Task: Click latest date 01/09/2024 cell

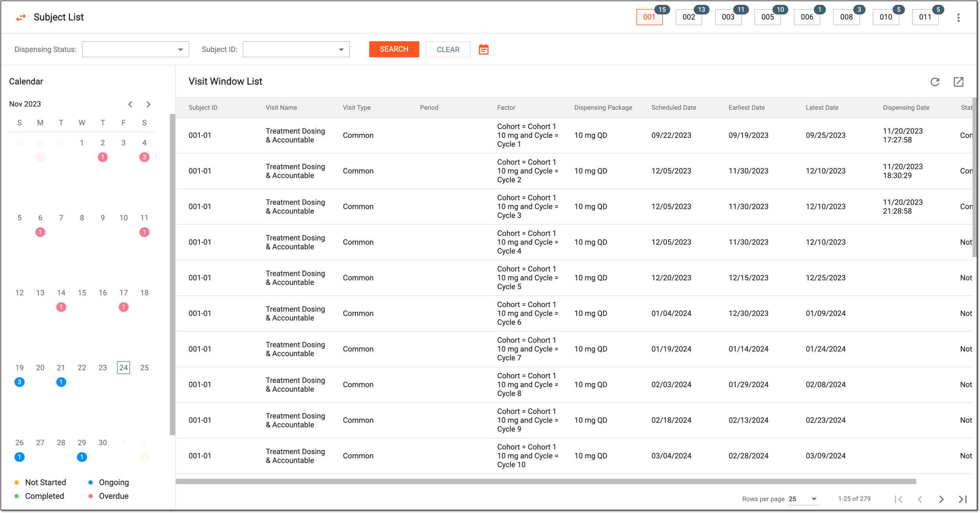Action: click(826, 314)
